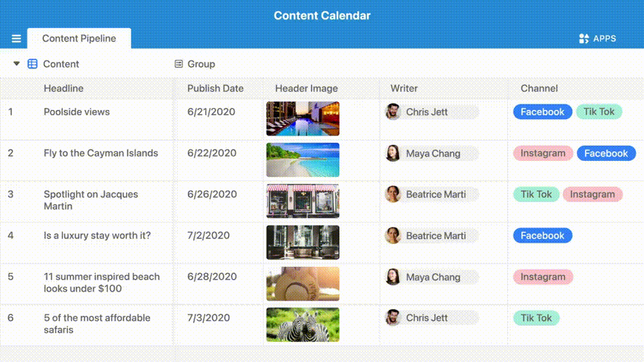Click Chris Jett avatar in Poolside views row
The width and height of the screenshot is (644, 362).
[392, 112]
